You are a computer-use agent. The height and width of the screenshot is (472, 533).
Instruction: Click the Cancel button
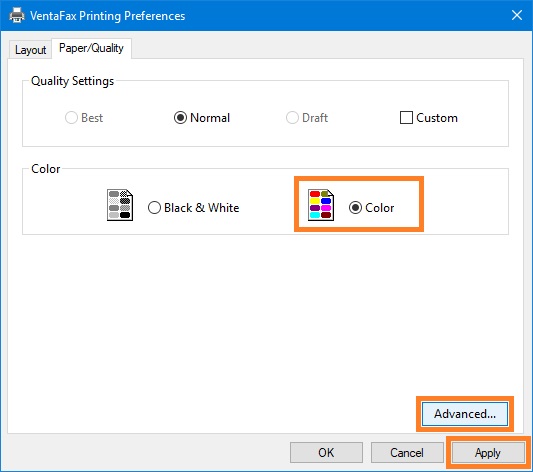(407, 453)
